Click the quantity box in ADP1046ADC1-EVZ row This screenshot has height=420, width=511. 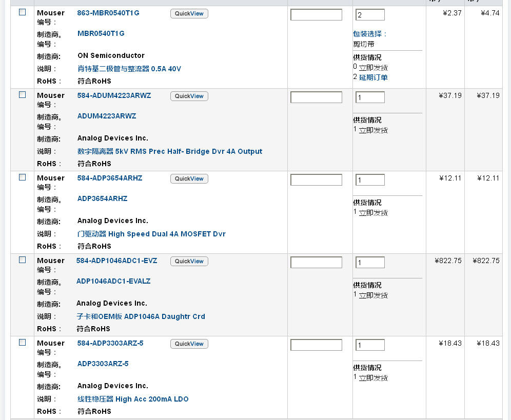pos(369,263)
